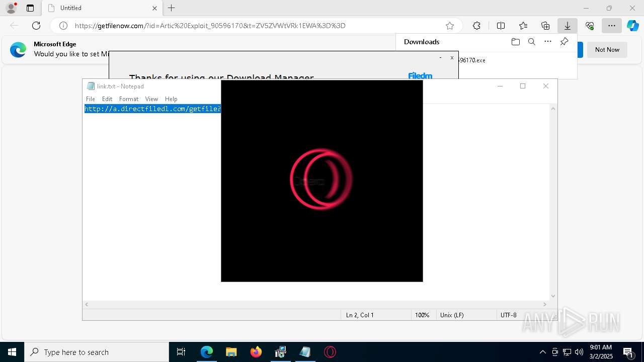Open a new browser tab
Viewport: 644px width, 362px height.
172,8
